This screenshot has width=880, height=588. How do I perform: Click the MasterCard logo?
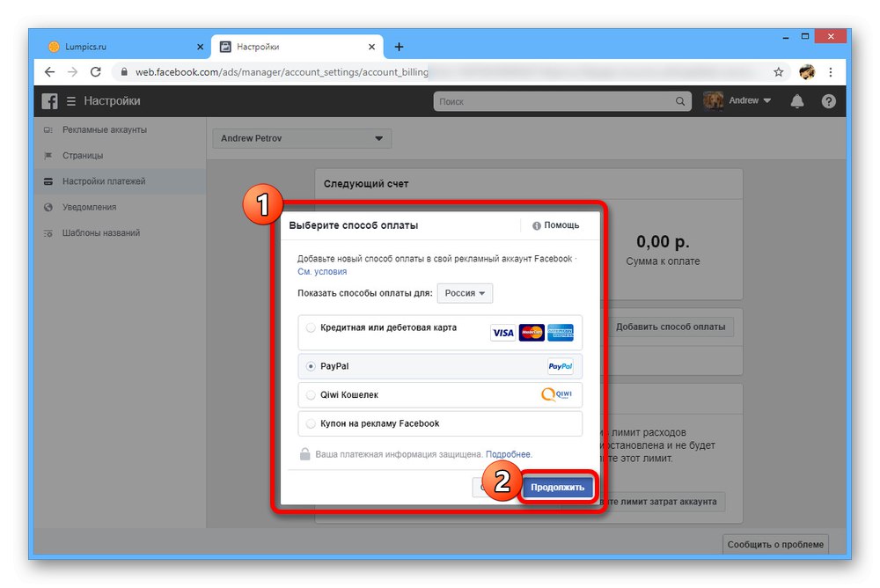(x=532, y=333)
